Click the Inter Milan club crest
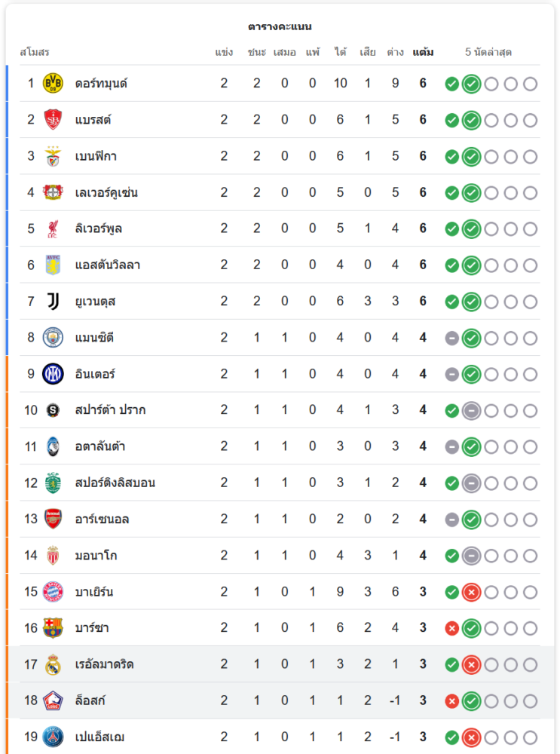The image size is (560, 754). click(x=53, y=374)
